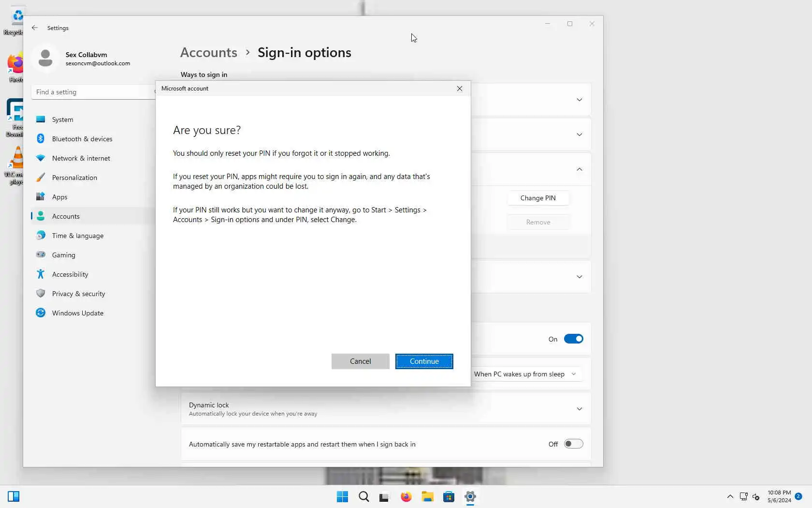Open the Widgets button on the taskbar

tap(14, 496)
